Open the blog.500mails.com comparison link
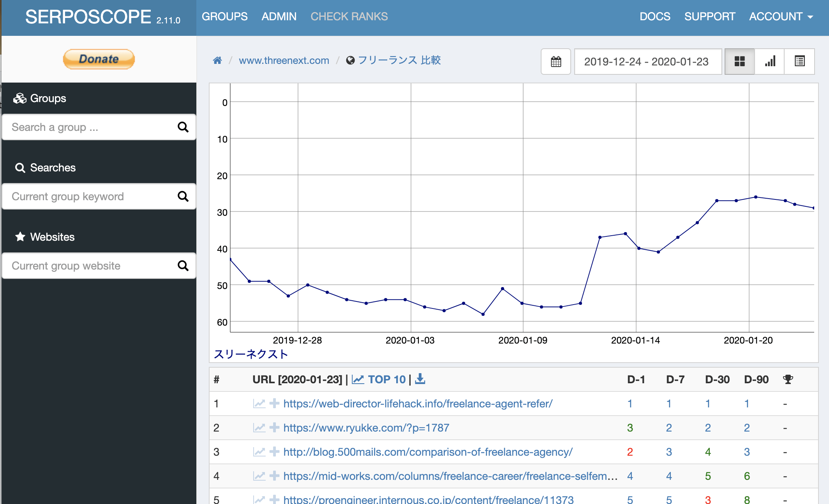 (x=428, y=452)
